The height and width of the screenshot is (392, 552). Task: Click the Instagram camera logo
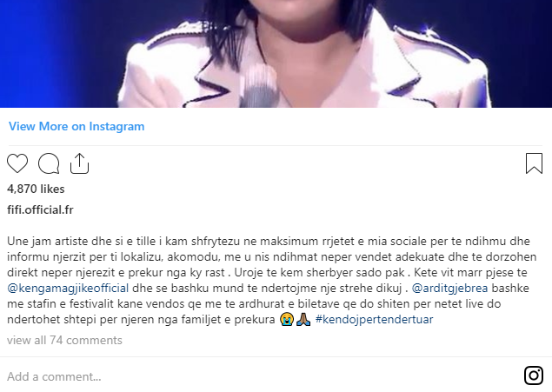(x=534, y=375)
